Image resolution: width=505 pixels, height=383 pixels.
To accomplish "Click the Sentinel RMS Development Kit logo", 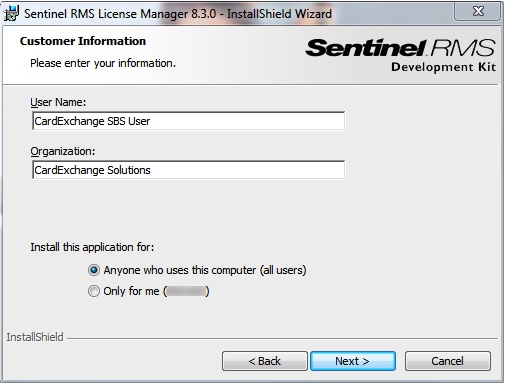I will click(x=400, y=55).
